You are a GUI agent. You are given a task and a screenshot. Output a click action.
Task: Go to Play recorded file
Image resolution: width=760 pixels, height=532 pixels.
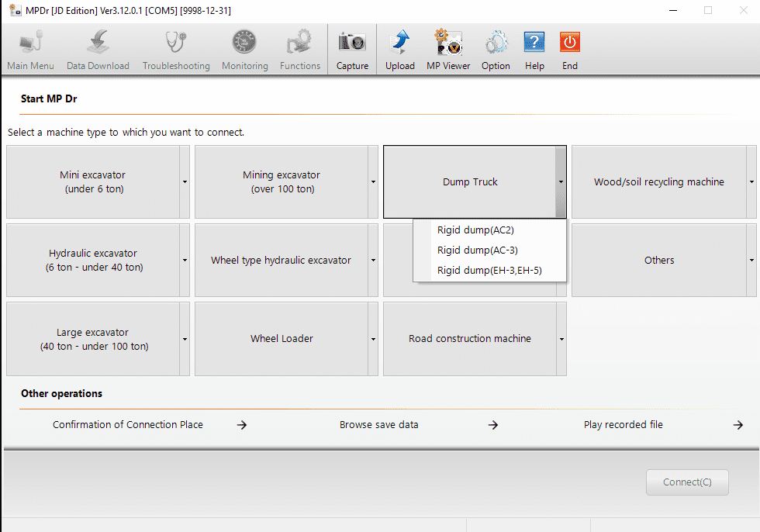(624, 424)
